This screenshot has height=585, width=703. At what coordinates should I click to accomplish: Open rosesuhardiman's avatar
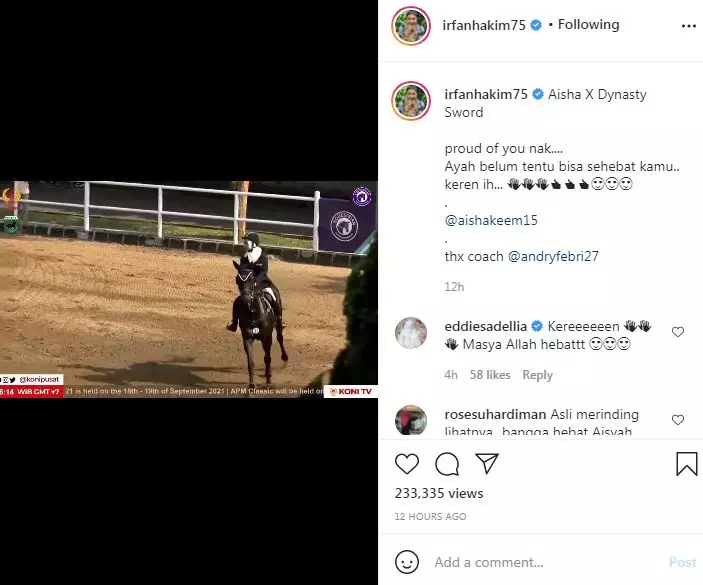coord(411,420)
